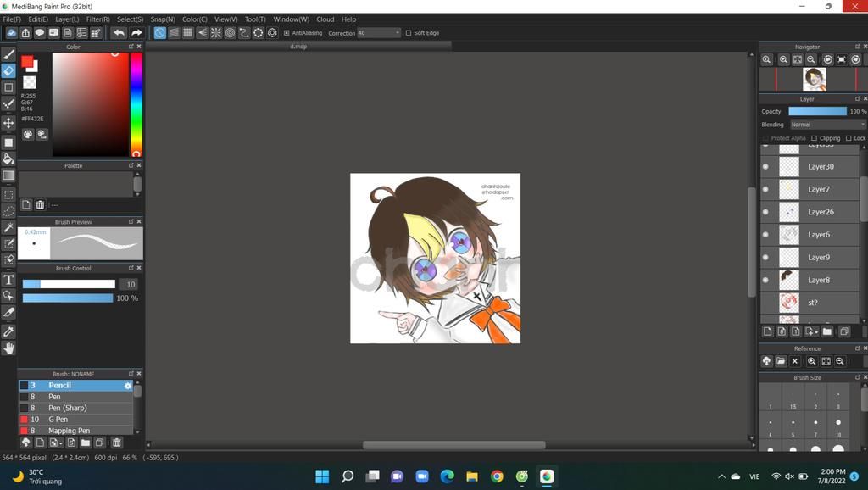
Task: Select the Eyedropper tool
Action: tap(8, 331)
